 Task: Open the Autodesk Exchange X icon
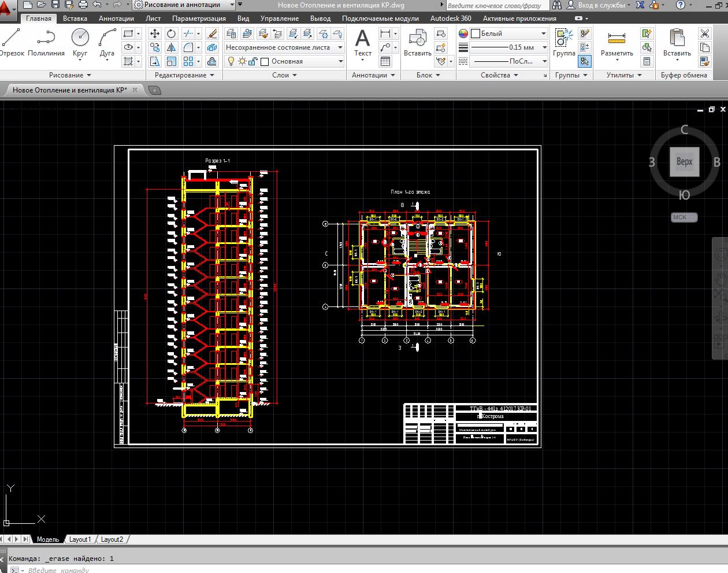[x=640, y=5]
